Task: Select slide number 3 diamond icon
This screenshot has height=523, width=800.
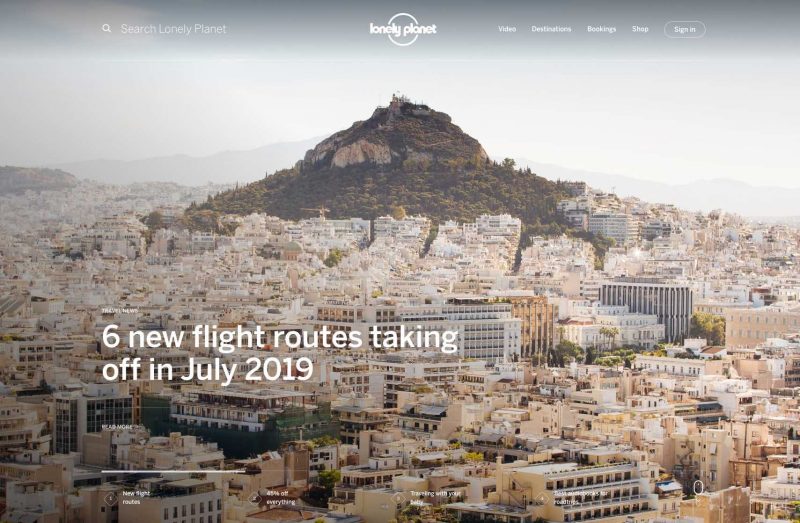Action: point(398,498)
